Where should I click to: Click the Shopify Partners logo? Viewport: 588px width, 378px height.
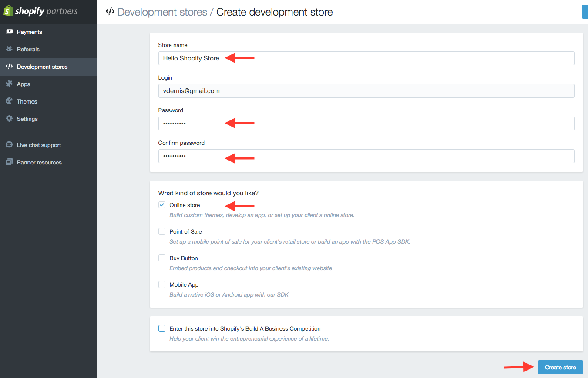40,11
